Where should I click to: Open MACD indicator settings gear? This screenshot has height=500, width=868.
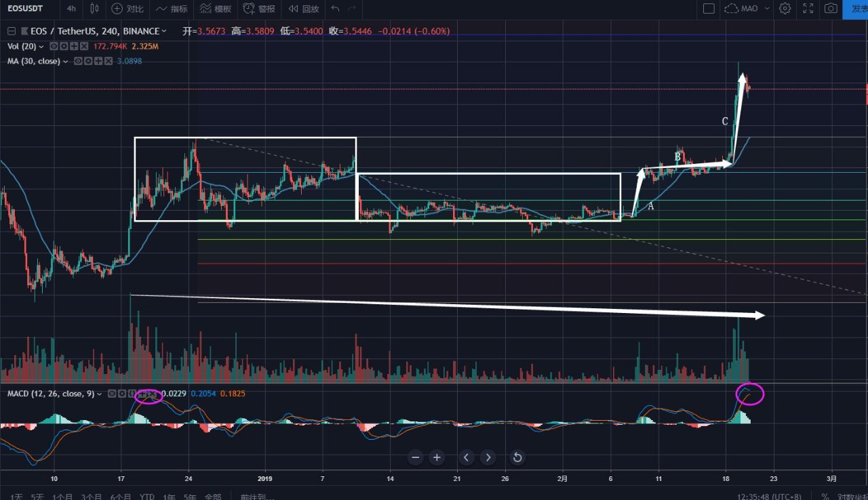click(x=122, y=394)
